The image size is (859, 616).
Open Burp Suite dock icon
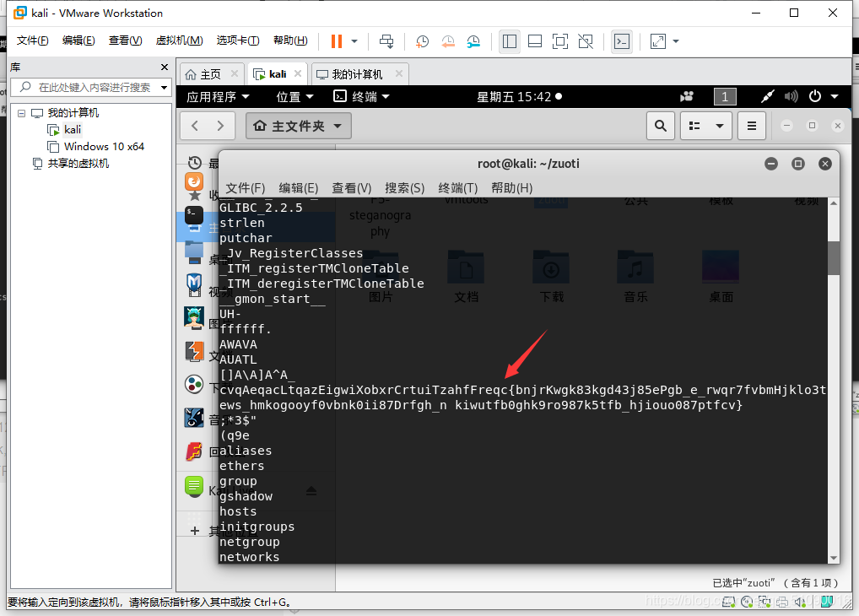pyautogui.click(x=194, y=351)
